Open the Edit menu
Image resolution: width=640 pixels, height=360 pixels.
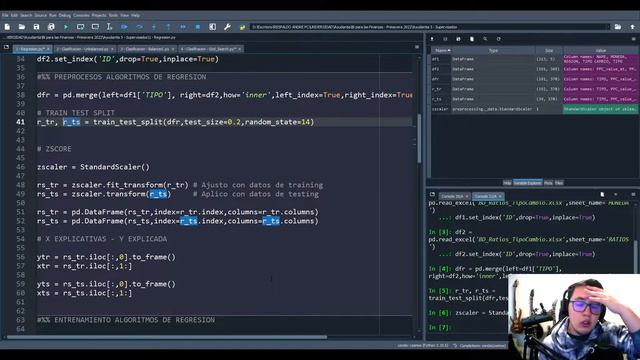pos(14,15)
